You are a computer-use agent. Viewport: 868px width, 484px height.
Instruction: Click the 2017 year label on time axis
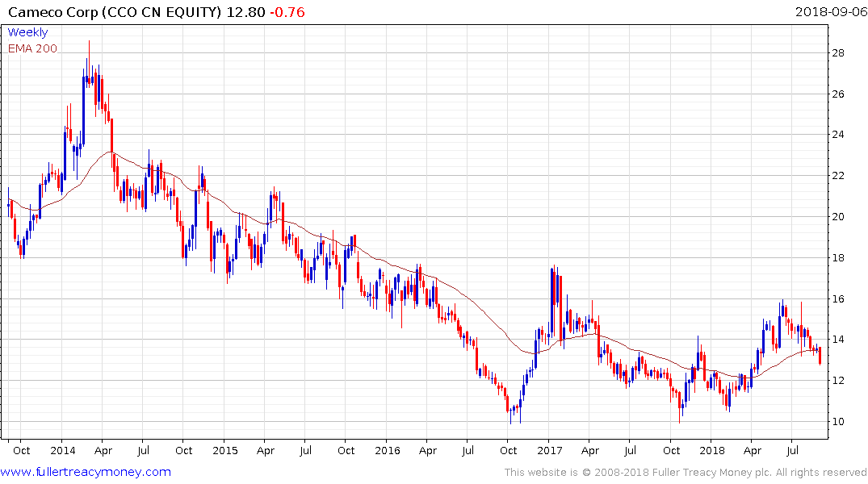click(550, 450)
